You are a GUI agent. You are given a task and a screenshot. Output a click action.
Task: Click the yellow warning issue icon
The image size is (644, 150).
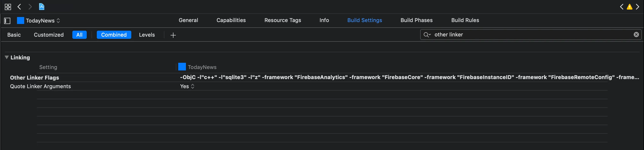pyautogui.click(x=629, y=7)
